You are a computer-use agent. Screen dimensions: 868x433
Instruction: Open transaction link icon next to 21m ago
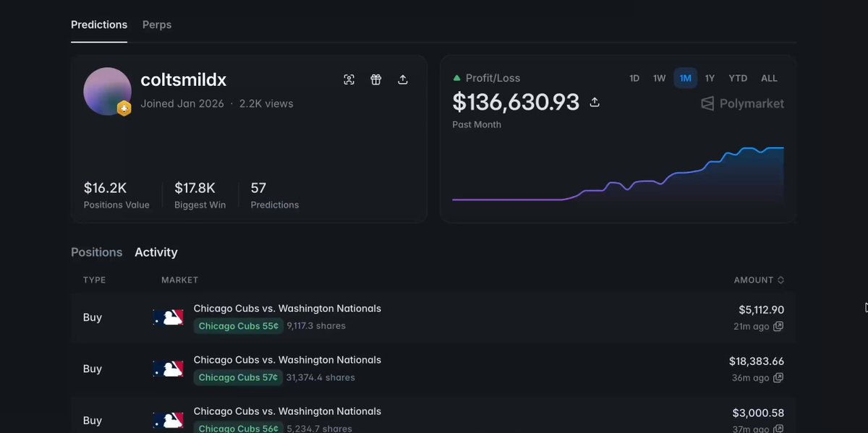point(778,327)
